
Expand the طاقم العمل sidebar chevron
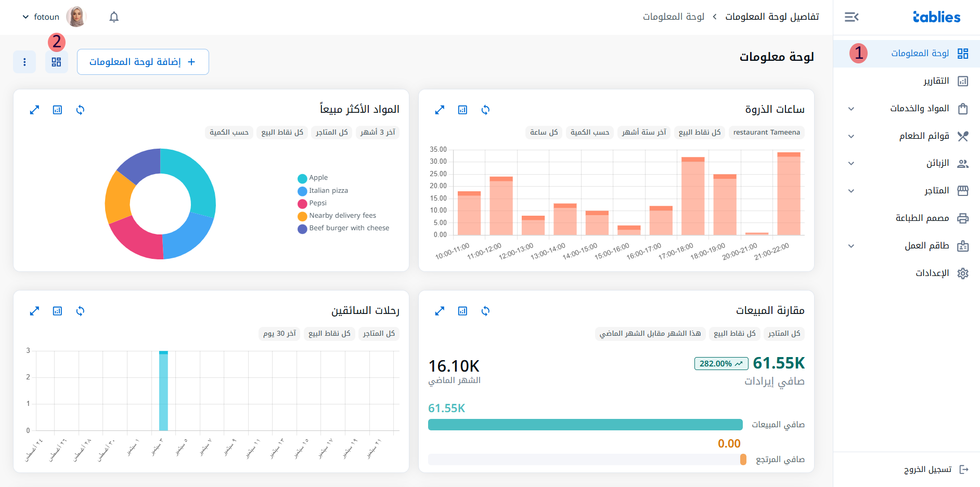[851, 246]
